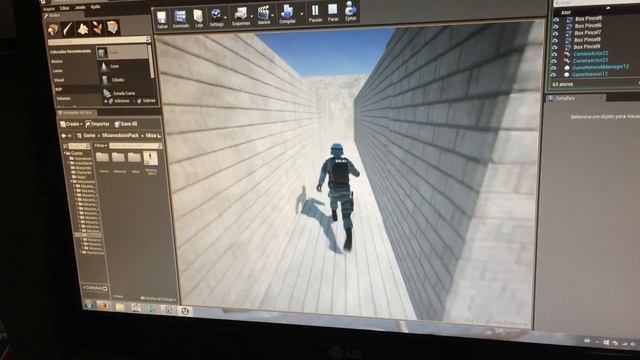The width and height of the screenshot is (640, 360).
Task: Open the Compilar options dropdown arrow
Action: [302, 14]
